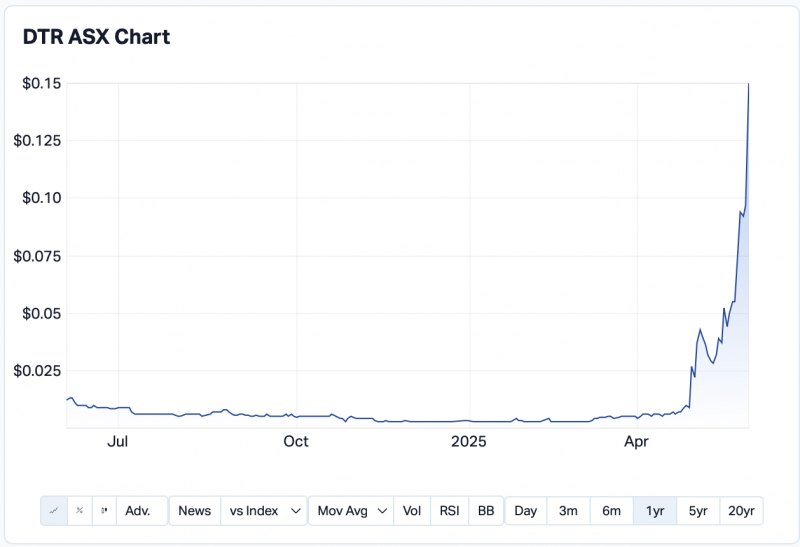Enable BB Bollinger Bands
Screen dimensions: 800x547
486,511
